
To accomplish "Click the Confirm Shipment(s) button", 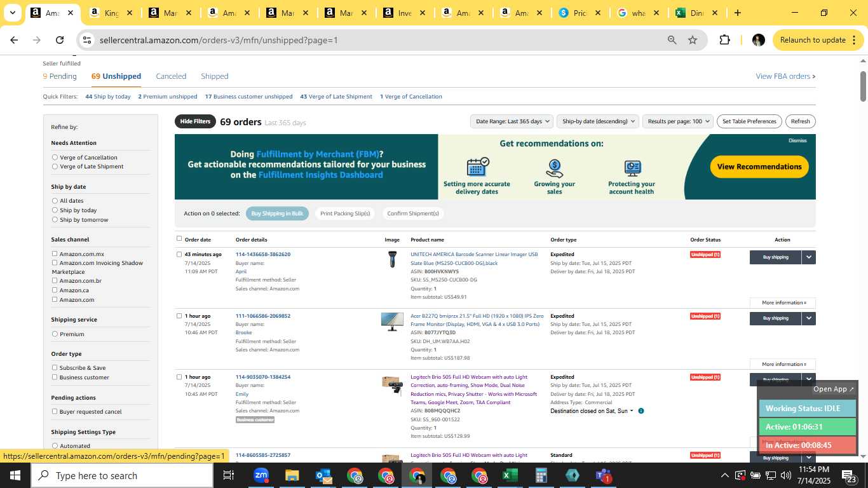I will [413, 213].
